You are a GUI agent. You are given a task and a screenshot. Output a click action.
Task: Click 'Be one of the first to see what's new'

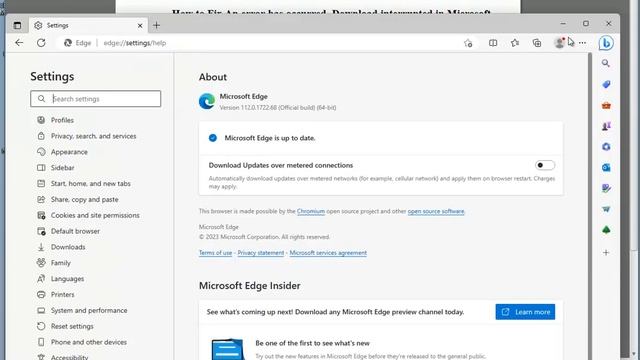[312, 343]
